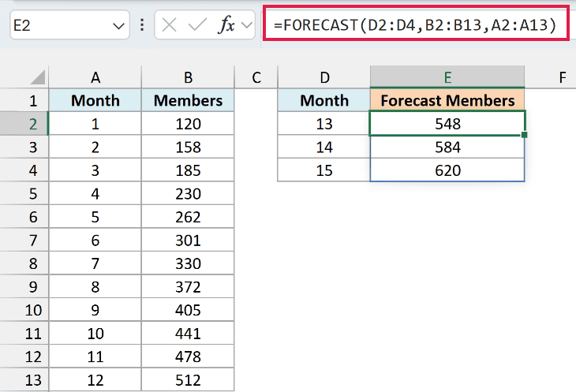Click the Month header in column A
Viewport: 576px width, 392px height.
tap(95, 100)
